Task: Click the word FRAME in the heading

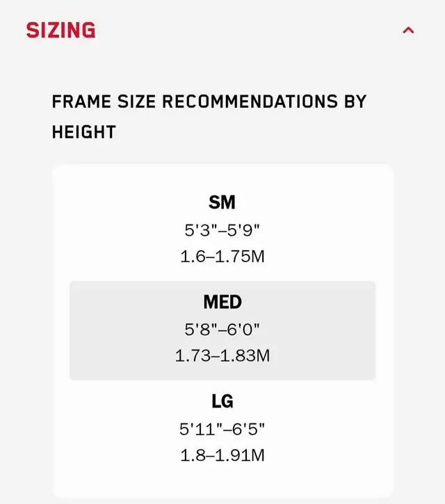Action: pyautogui.click(x=81, y=101)
